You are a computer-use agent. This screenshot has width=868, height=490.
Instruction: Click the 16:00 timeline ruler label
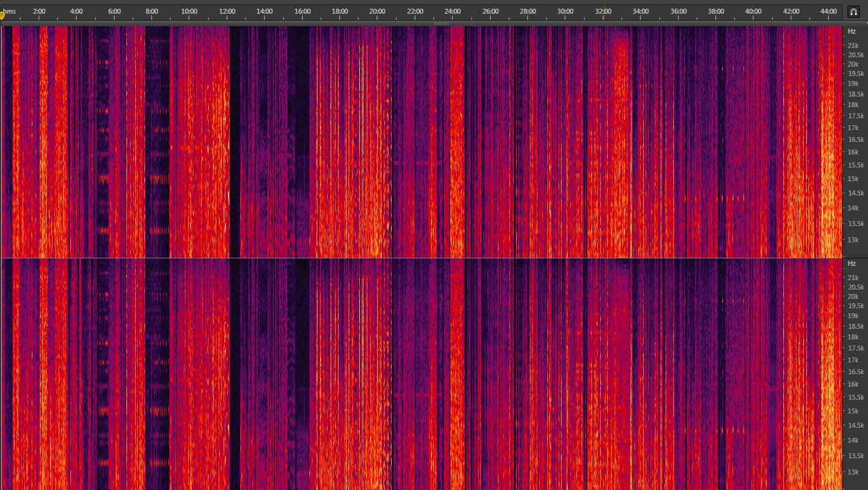[x=303, y=11]
